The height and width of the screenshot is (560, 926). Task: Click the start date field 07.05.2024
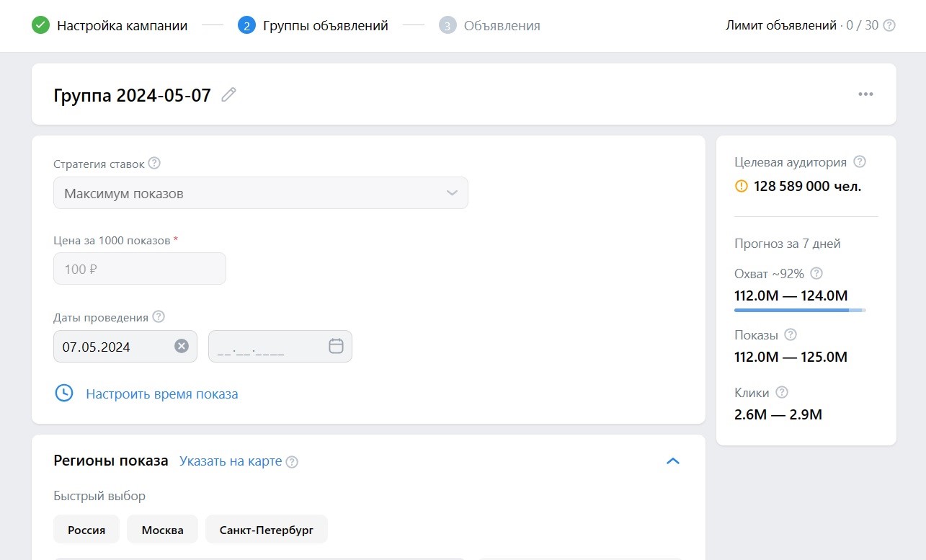point(125,346)
